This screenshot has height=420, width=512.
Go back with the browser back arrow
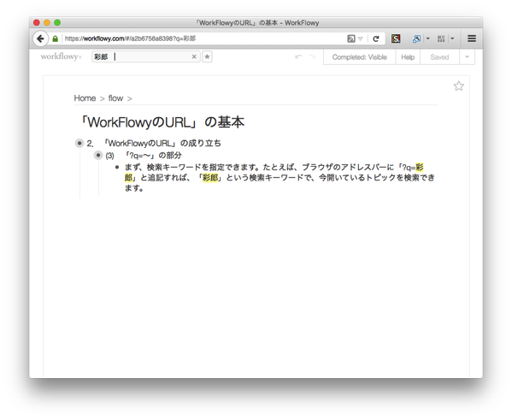coord(40,38)
